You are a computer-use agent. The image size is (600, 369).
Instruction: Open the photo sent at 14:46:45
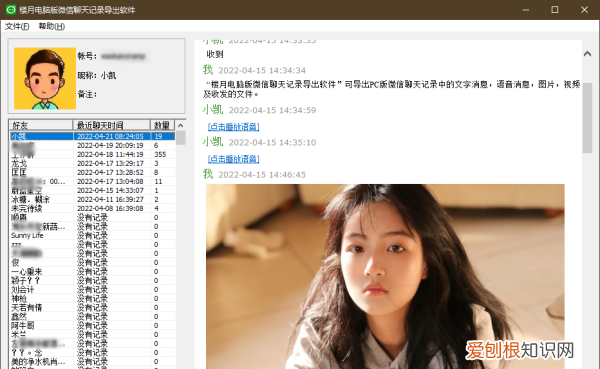click(385, 276)
